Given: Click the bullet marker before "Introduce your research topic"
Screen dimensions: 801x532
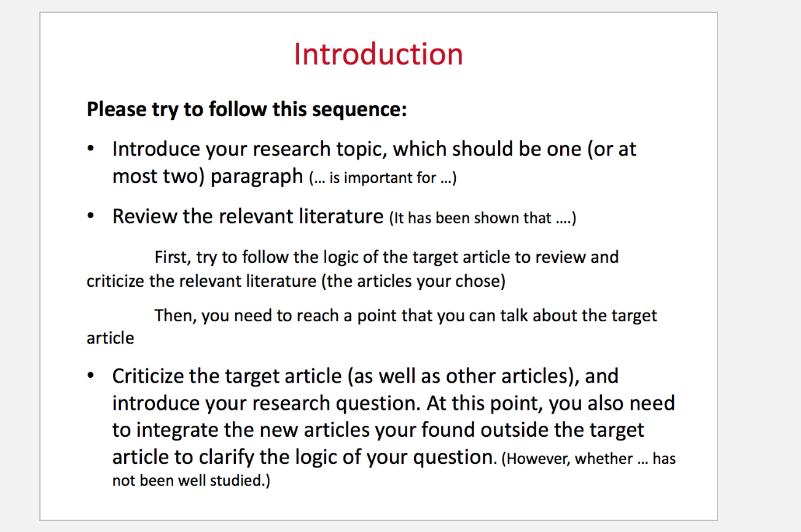Looking at the screenshot, I should [x=92, y=149].
